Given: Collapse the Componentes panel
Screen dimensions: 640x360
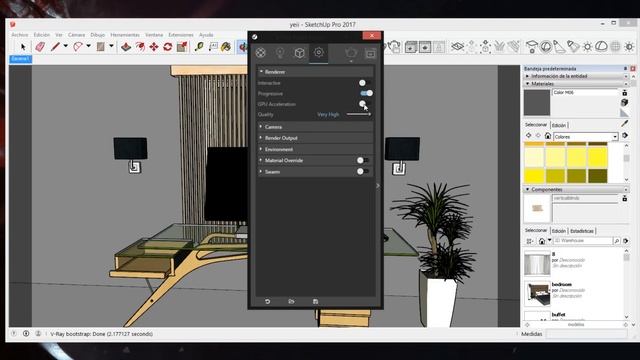Looking at the screenshot, I should (576, 189).
